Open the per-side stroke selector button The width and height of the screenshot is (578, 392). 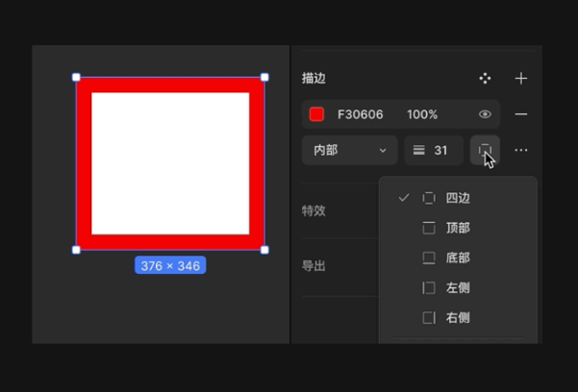point(485,150)
